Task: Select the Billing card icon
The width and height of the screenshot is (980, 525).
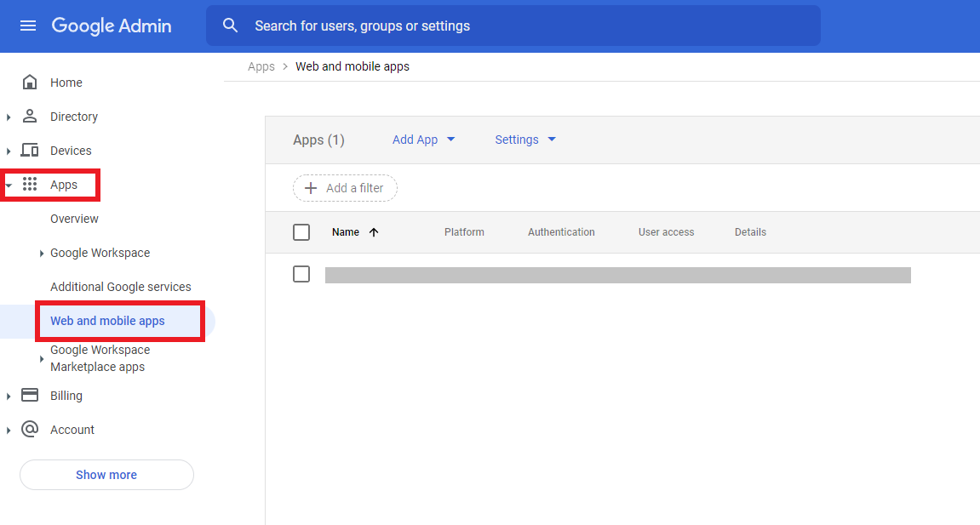Action: pyautogui.click(x=30, y=395)
